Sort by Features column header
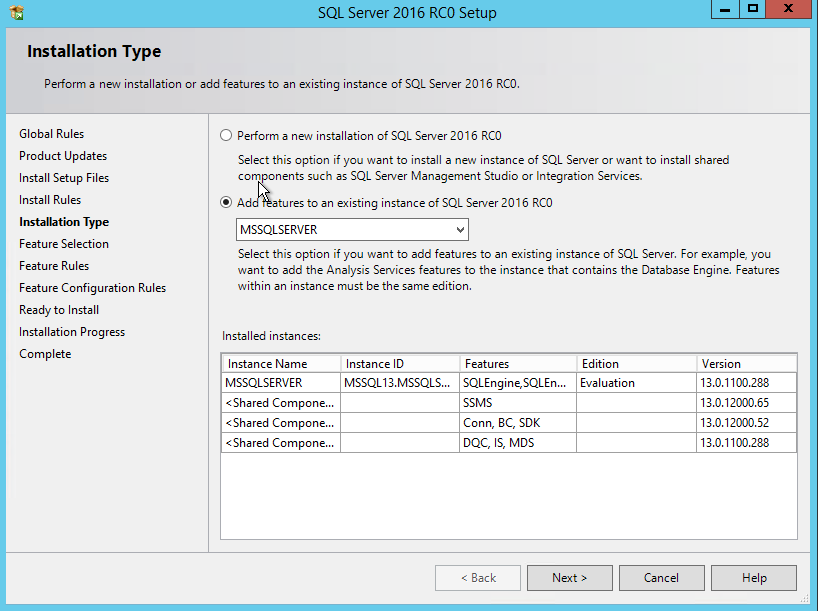This screenshot has width=818, height=611. coord(518,364)
